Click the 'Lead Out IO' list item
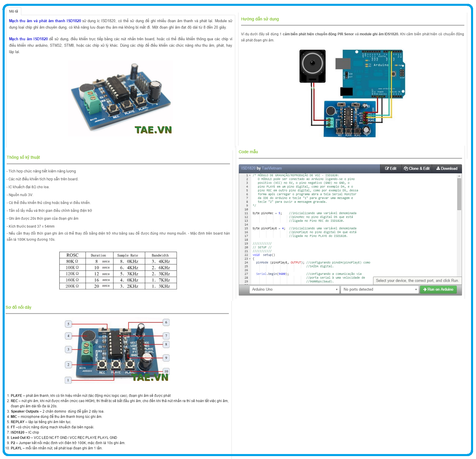The width and height of the screenshot is (476, 459). coord(64,438)
